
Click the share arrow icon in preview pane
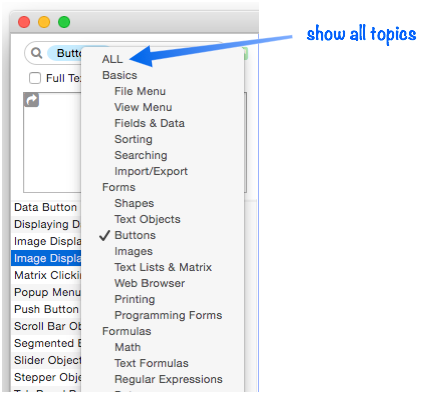click(31, 100)
